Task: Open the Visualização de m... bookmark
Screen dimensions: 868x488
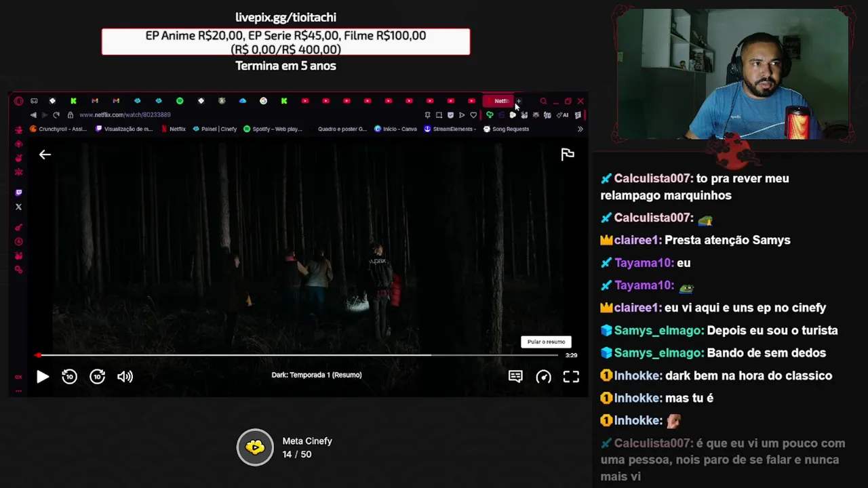Action: 124,129
